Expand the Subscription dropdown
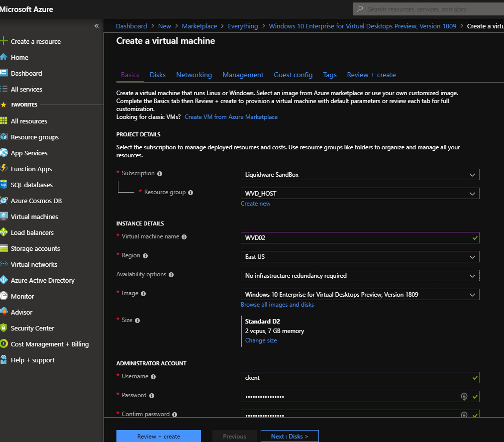Screen dimensions: 504x442 pos(360,175)
